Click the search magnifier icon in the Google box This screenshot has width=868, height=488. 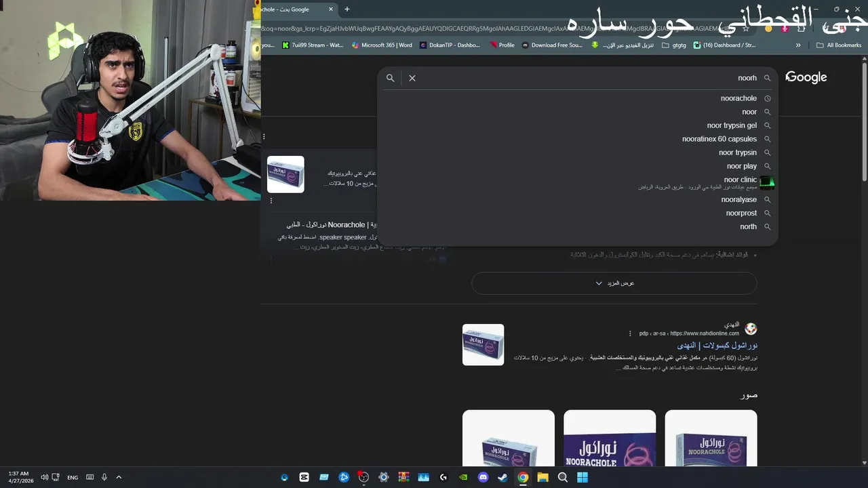pos(390,78)
